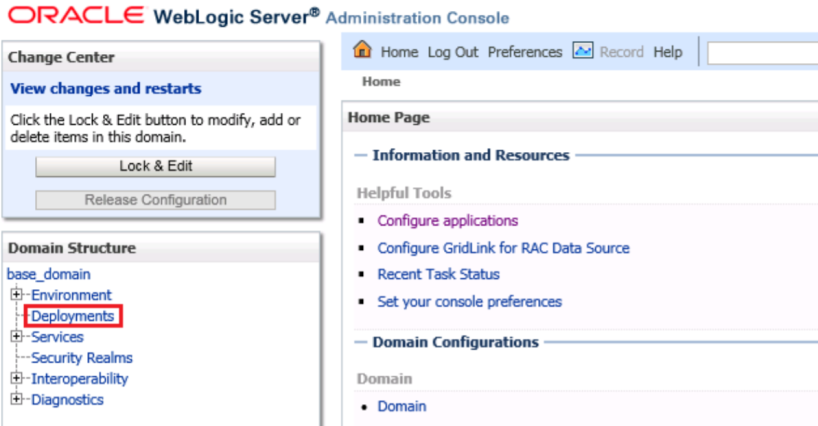Screen dimensions: 818x426
Task: Click the Helpful Tools subheading
Action: pos(404,193)
